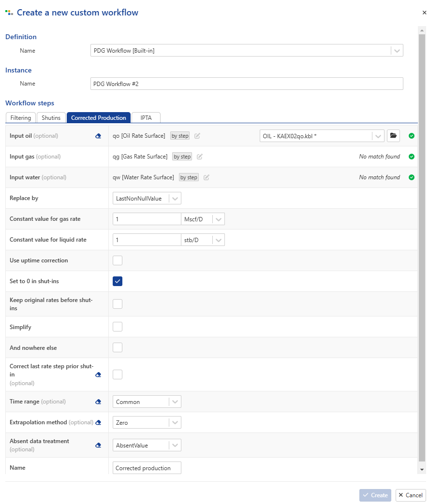Open the IPTA tab
The height and width of the screenshot is (504, 429).
146,117
